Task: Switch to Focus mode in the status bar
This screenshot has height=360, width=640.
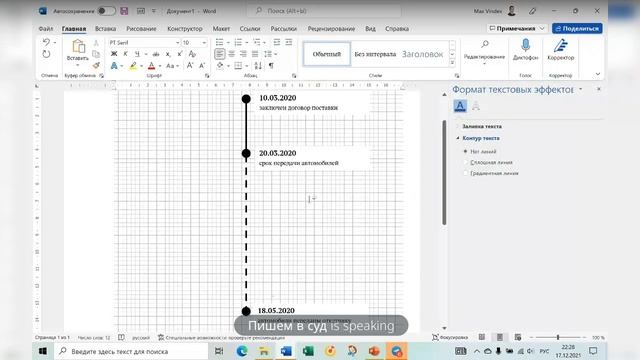Action: pyautogui.click(x=450, y=337)
